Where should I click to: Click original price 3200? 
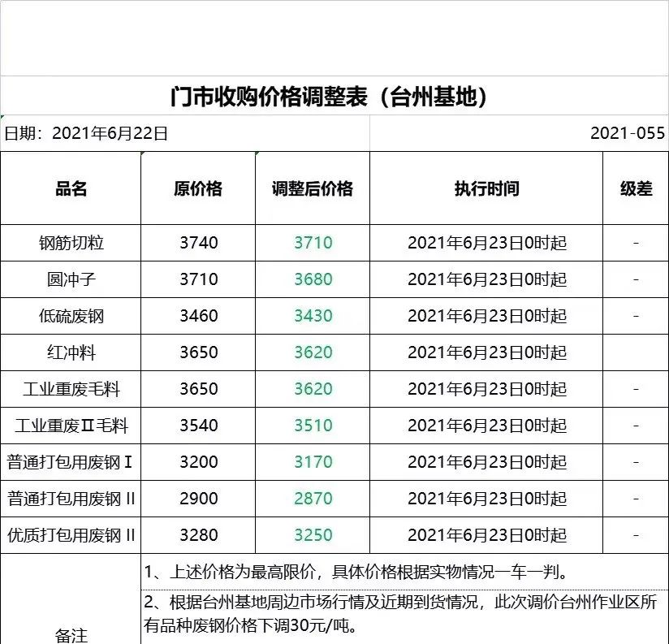click(x=198, y=461)
